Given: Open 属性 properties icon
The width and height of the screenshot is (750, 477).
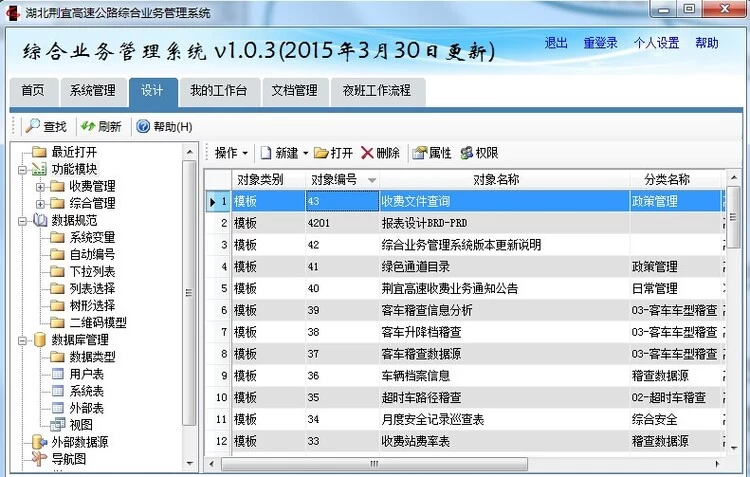Looking at the screenshot, I should (419, 153).
